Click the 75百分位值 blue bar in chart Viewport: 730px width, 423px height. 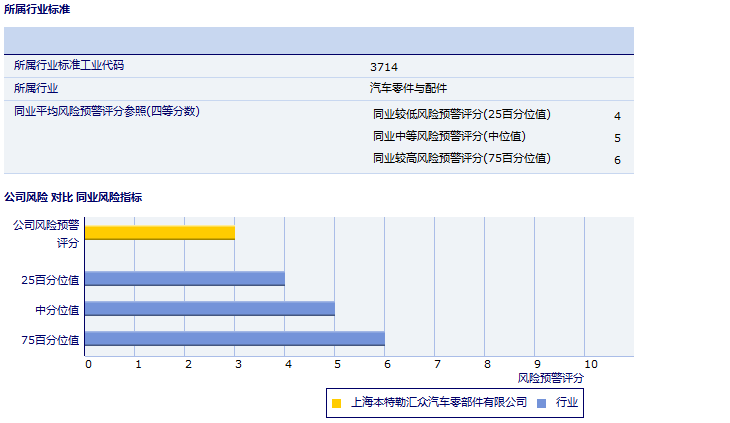click(x=235, y=339)
